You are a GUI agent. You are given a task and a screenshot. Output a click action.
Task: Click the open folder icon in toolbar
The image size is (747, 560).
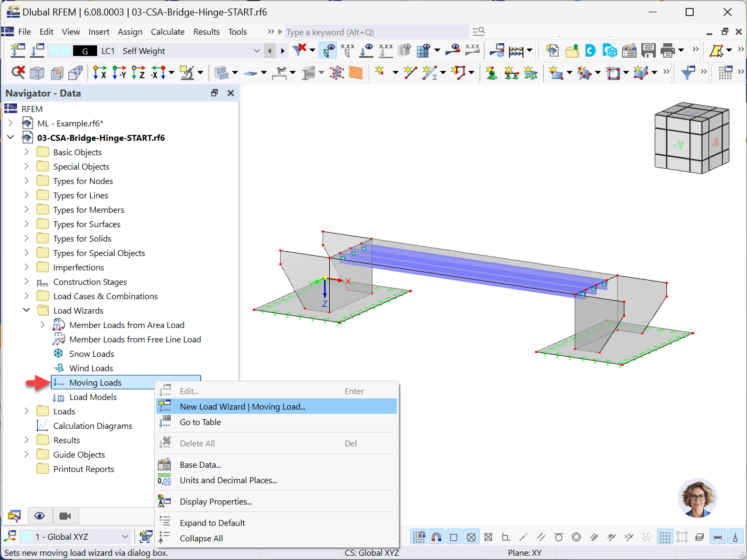(572, 51)
